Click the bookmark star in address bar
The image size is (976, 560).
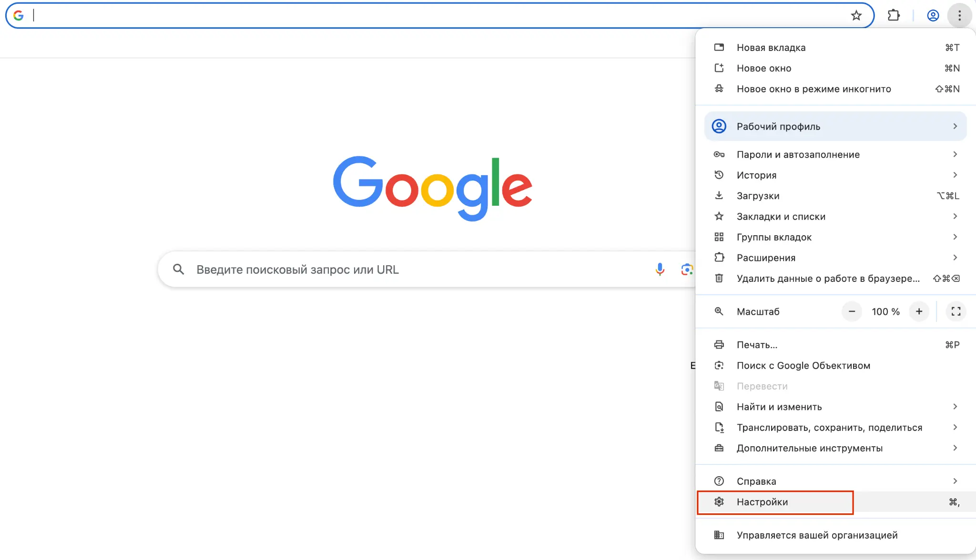(x=856, y=16)
